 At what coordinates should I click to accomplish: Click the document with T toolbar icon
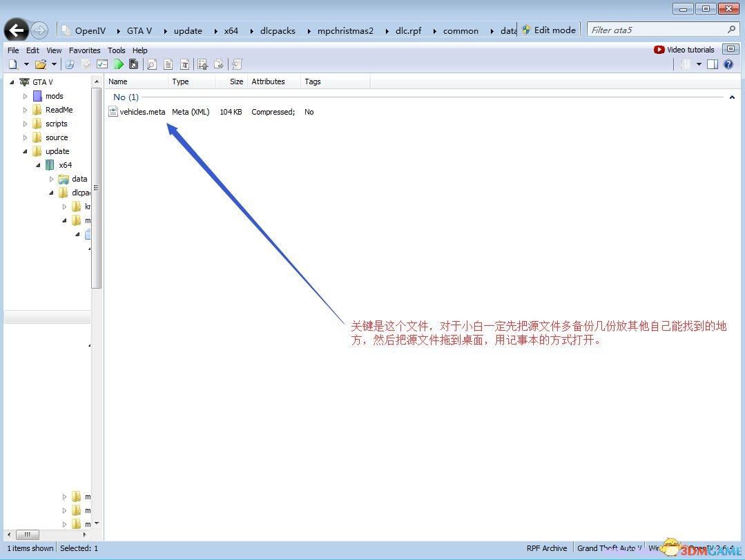[184, 64]
